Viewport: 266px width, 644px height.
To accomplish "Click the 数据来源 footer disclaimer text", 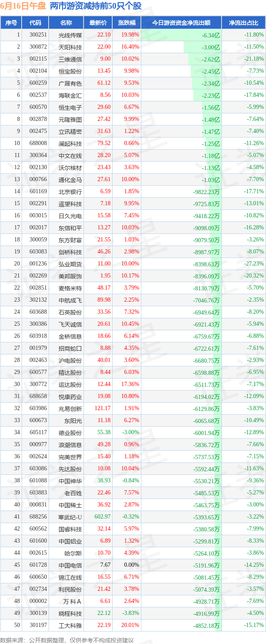I will point(67,640).
